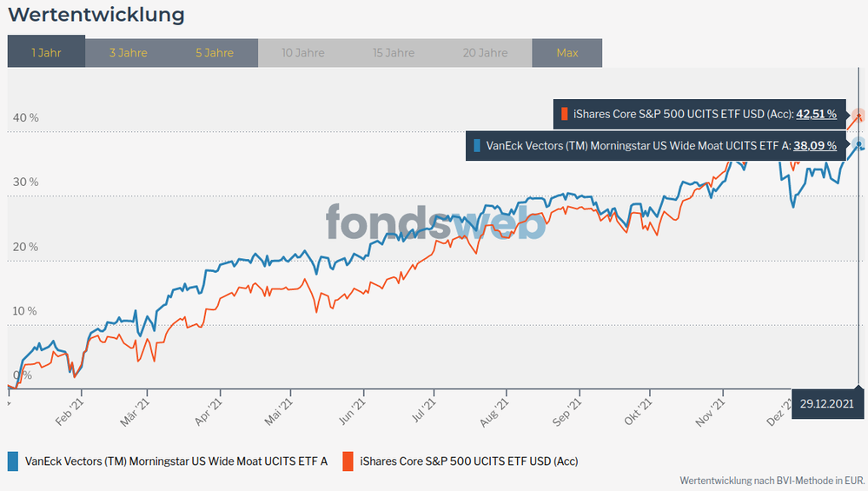The height and width of the screenshot is (491, 868).
Task: Toggle iShares Core S&P 500 legend series
Action: pos(469,461)
